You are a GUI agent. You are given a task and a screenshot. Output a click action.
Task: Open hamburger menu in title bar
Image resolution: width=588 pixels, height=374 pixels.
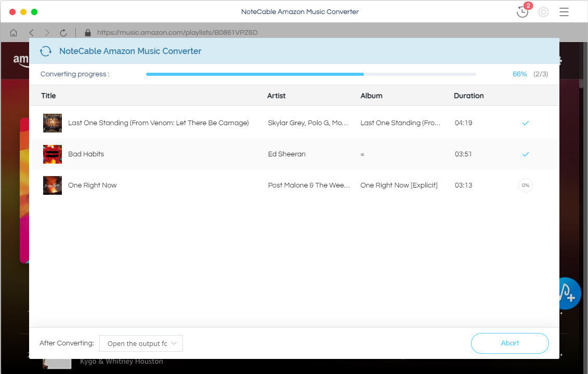564,12
